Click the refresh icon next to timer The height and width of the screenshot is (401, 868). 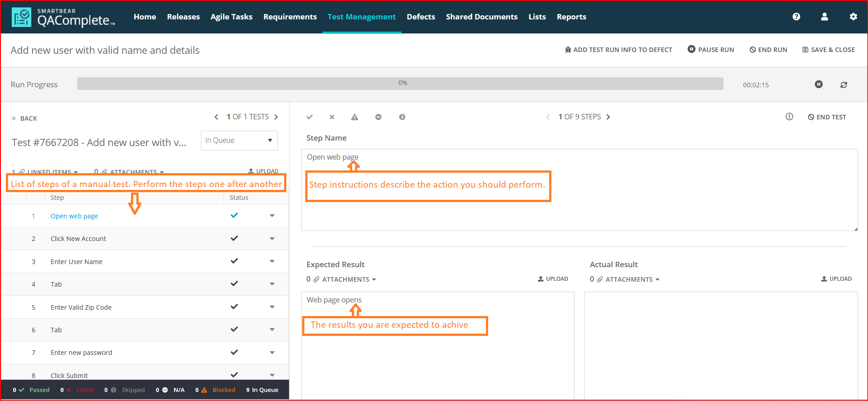click(844, 85)
